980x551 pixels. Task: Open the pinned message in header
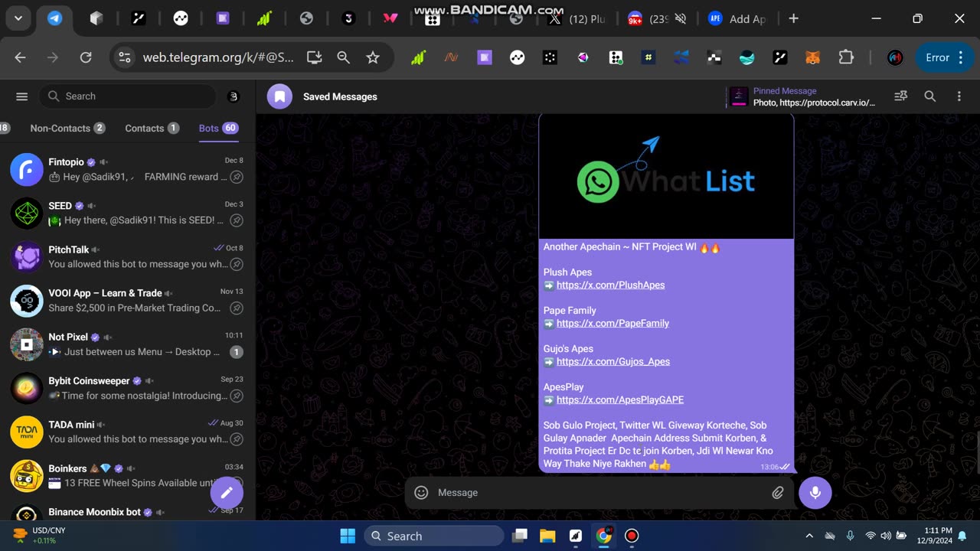[x=802, y=96]
